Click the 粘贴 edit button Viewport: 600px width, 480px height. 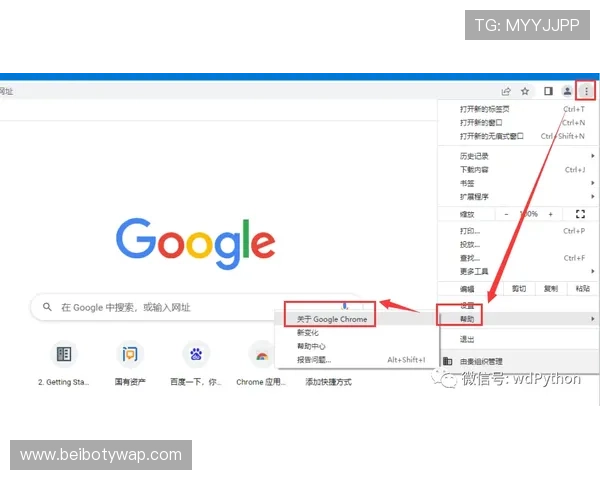click(x=582, y=289)
